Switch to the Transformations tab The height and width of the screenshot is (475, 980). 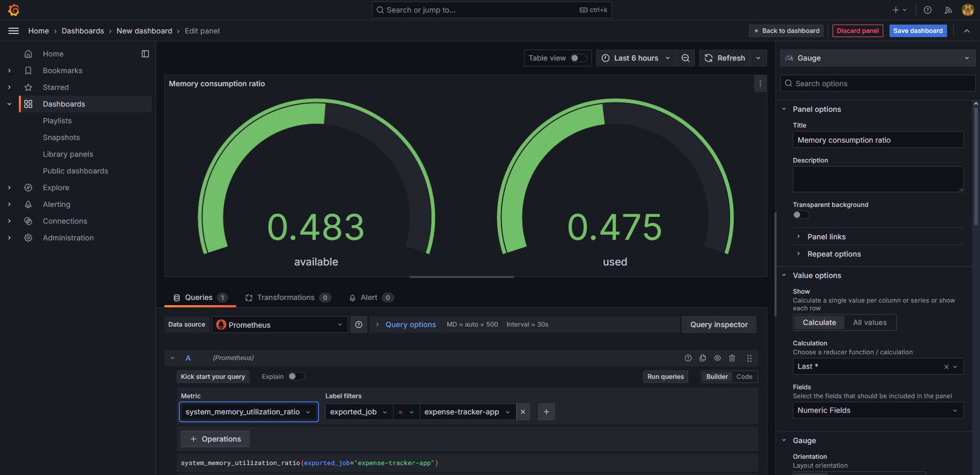[288, 297]
